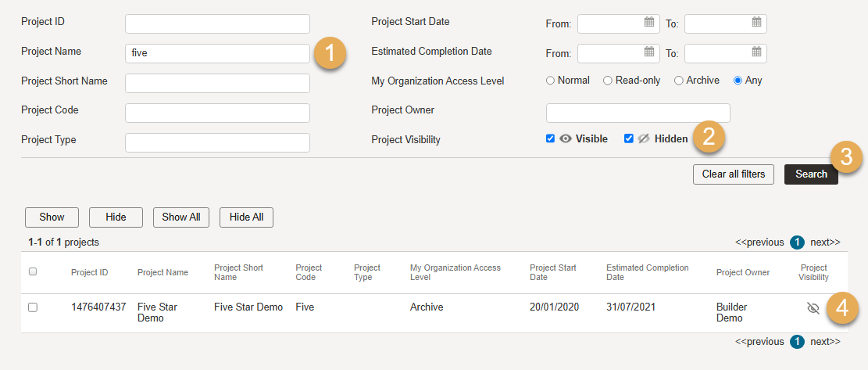Image resolution: width=868 pixels, height=370 pixels.
Task: Go to next page link above table
Action: point(825,242)
